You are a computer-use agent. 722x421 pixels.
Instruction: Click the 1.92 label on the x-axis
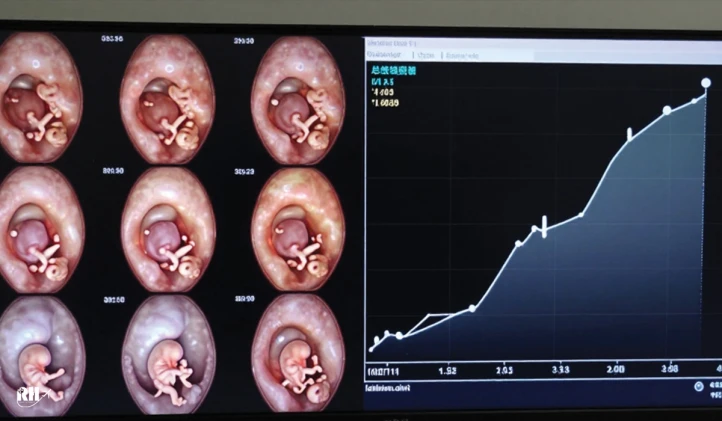447,370
